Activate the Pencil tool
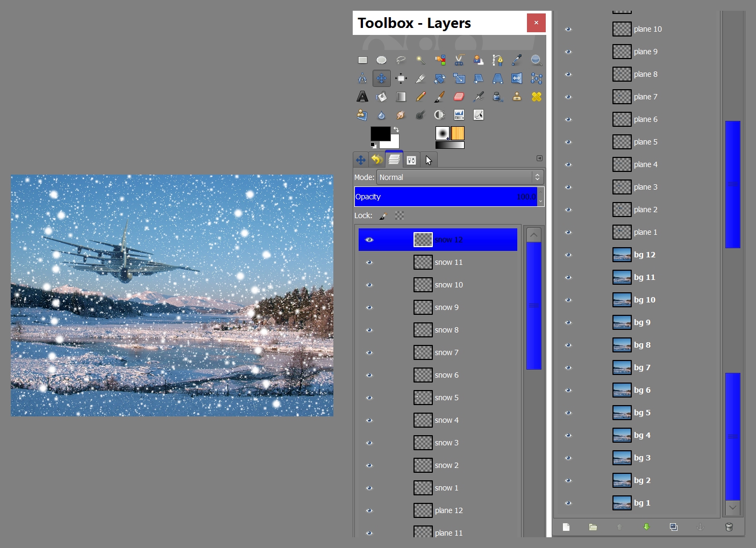 [x=420, y=97]
